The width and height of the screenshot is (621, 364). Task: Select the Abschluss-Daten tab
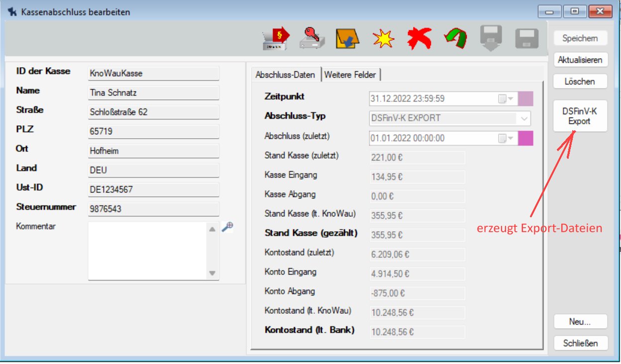(x=285, y=75)
